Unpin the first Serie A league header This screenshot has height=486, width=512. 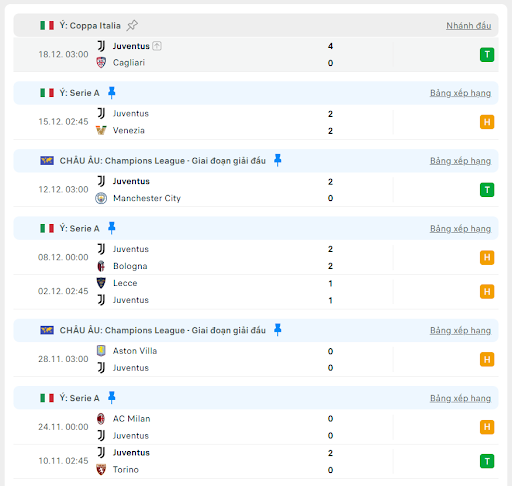(x=112, y=93)
